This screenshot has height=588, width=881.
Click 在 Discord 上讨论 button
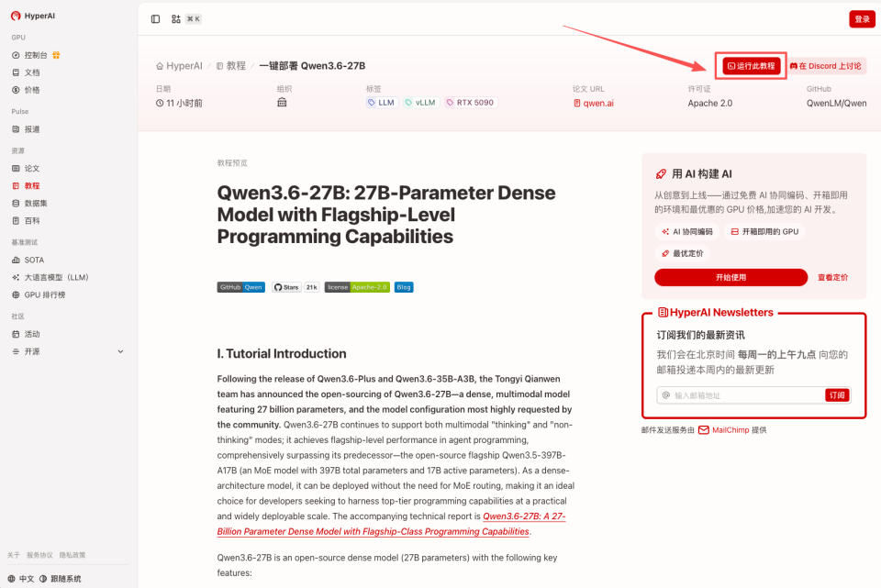click(825, 66)
